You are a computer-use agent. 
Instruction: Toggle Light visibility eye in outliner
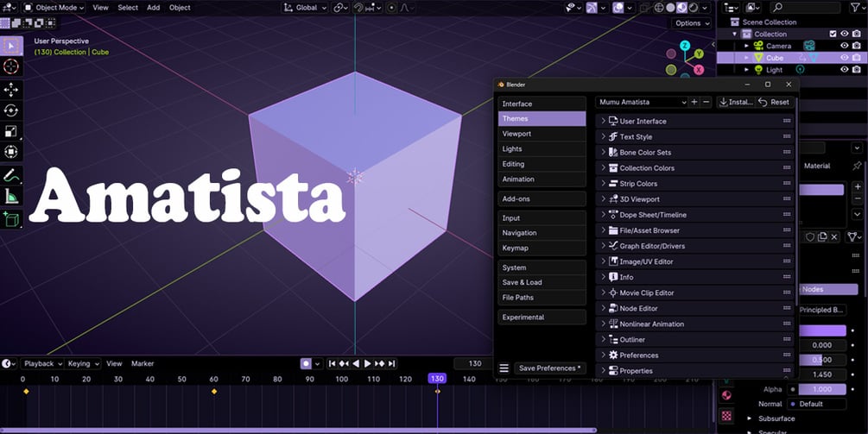pos(844,70)
